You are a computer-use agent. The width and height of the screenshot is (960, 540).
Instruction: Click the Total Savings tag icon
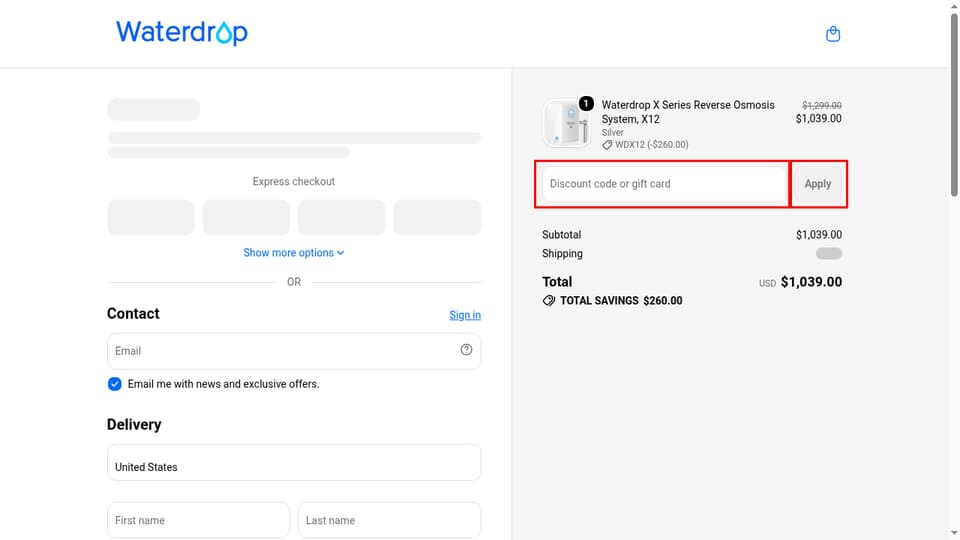point(549,301)
